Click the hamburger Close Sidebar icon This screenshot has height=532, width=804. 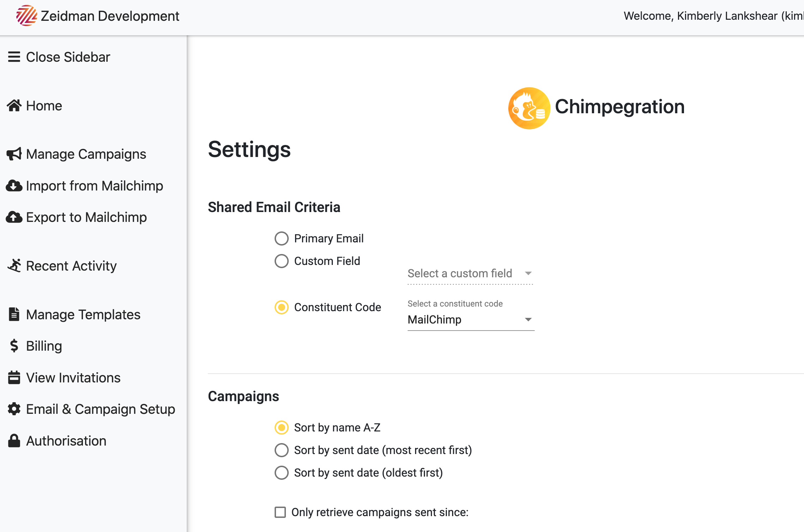[14, 57]
